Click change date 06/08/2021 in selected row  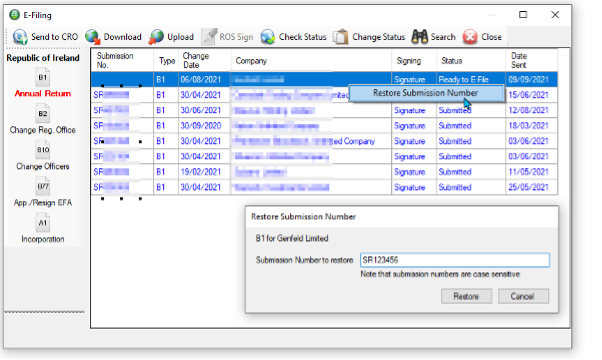click(205, 79)
